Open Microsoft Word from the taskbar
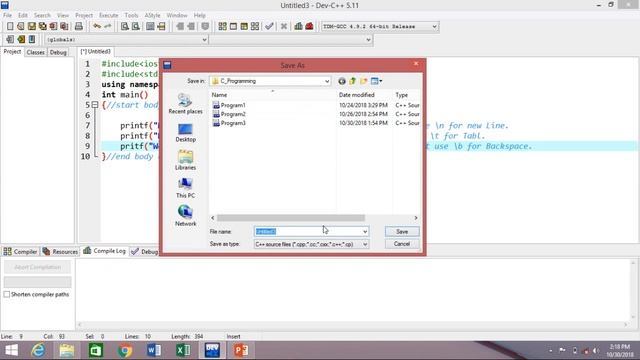The width and height of the screenshot is (640, 360). [154, 351]
